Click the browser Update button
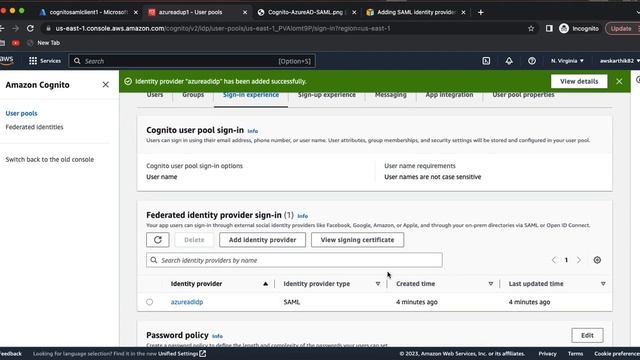Viewport: 640px width, 360px height. click(x=621, y=28)
